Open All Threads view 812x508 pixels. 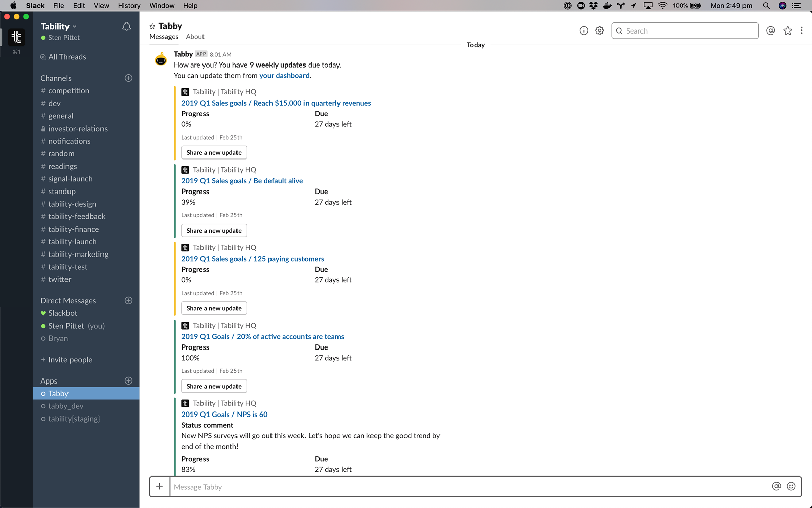pyautogui.click(x=67, y=57)
